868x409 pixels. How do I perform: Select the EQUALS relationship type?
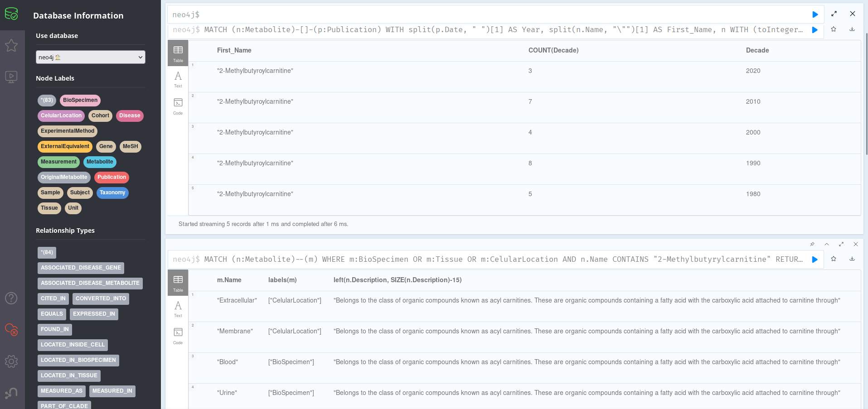pyautogui.click(x=52, y=314)
